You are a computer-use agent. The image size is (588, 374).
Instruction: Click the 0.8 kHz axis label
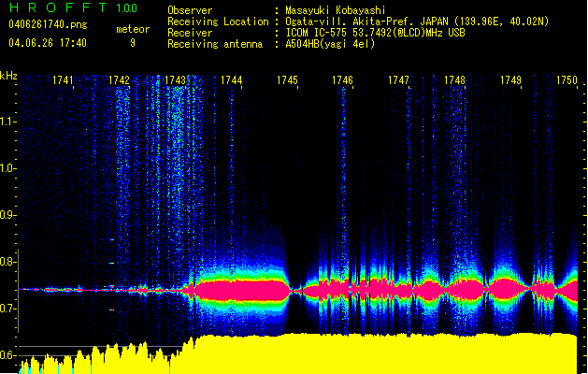click(x=7, y=262)
